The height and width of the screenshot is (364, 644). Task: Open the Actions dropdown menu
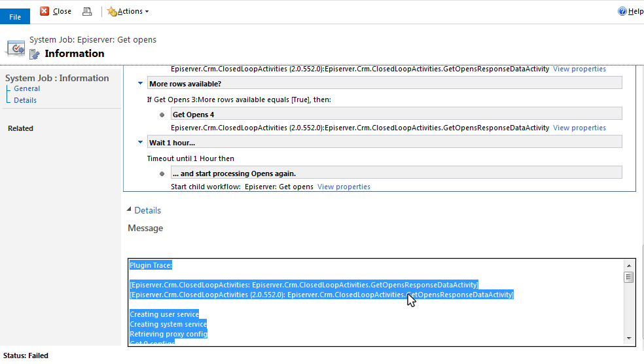(x=128, y=11)
